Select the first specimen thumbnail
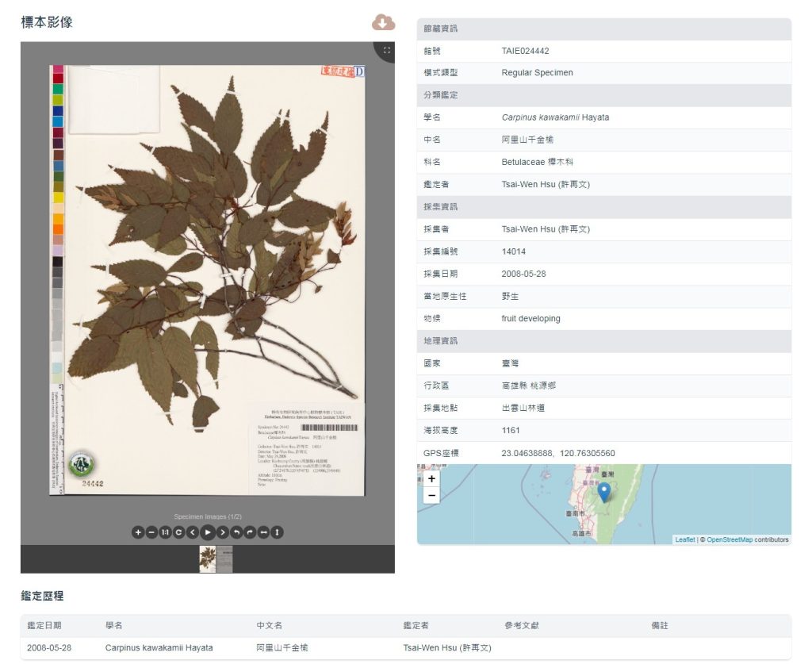The image size is (812, 664). 207,558
